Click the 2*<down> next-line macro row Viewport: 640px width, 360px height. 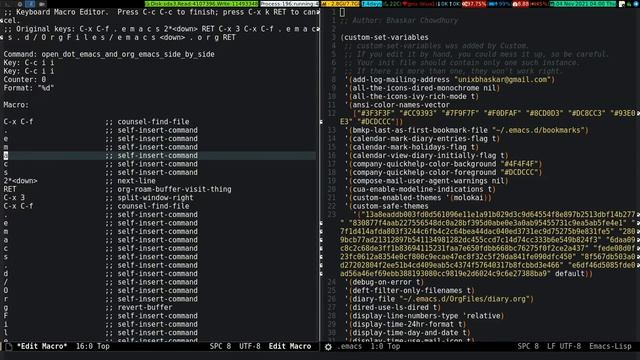[80, 181]
